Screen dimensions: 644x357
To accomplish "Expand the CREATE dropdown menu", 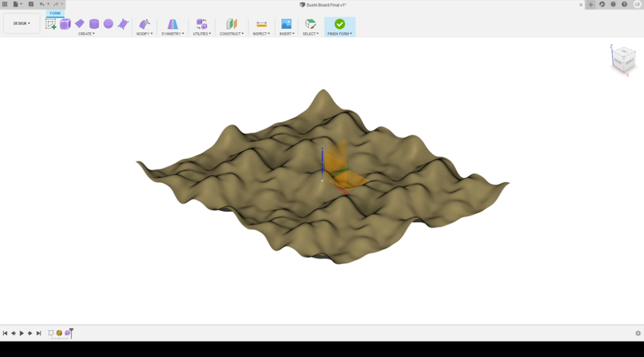I will point(87,34).
